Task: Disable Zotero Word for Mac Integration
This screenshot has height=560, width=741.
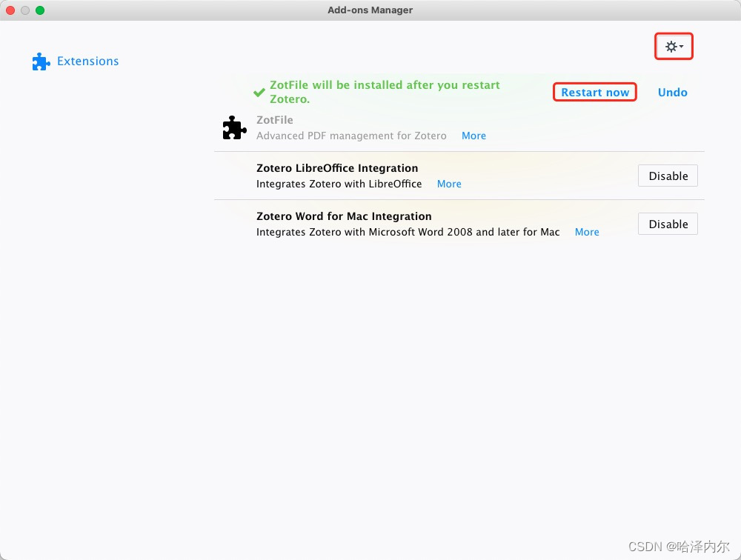Action: pos(668,224)
